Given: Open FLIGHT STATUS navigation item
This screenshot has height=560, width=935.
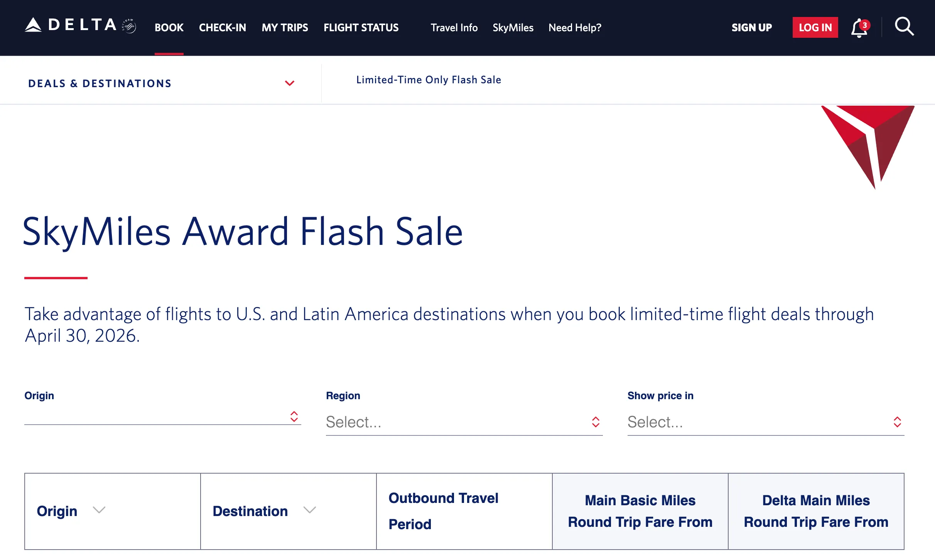Looking at the screenshot, I should coord(361,28).
